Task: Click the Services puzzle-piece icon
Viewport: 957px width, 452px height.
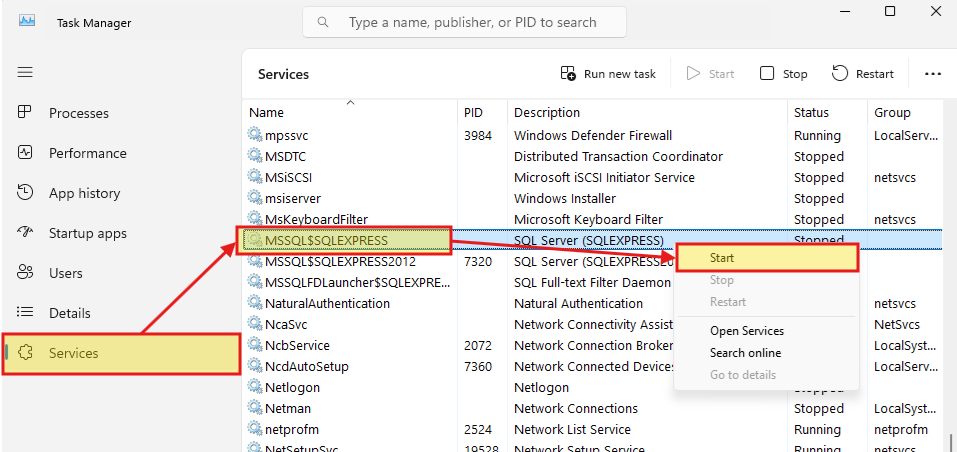Action: click(x=25, y=353)
